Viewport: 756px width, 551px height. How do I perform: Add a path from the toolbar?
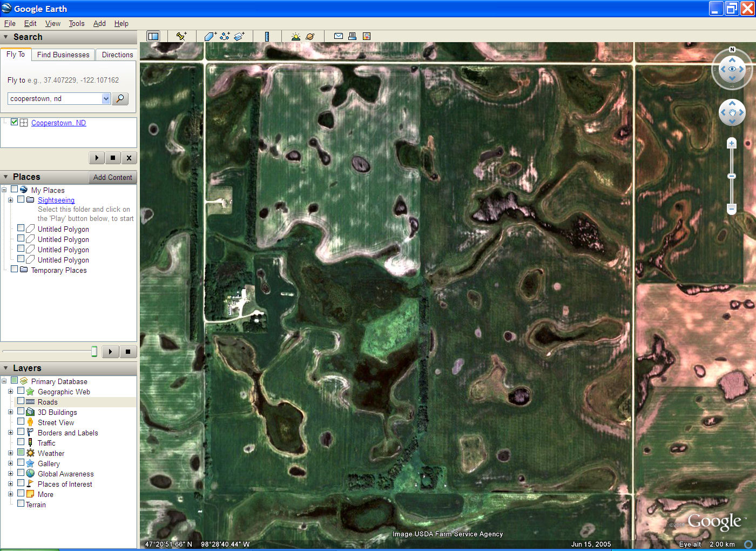click(225, 36)
